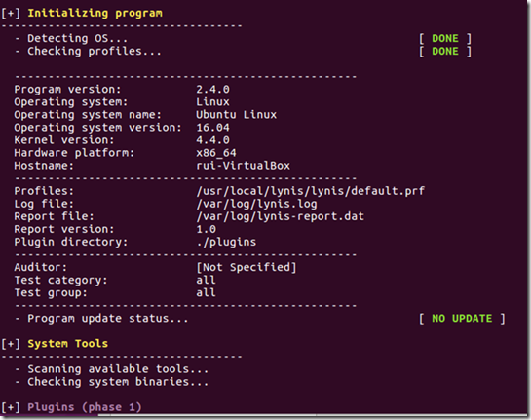Click the 'Operating system:' label
This screenshot has width=531, height=420.
(x=71, y=102)
